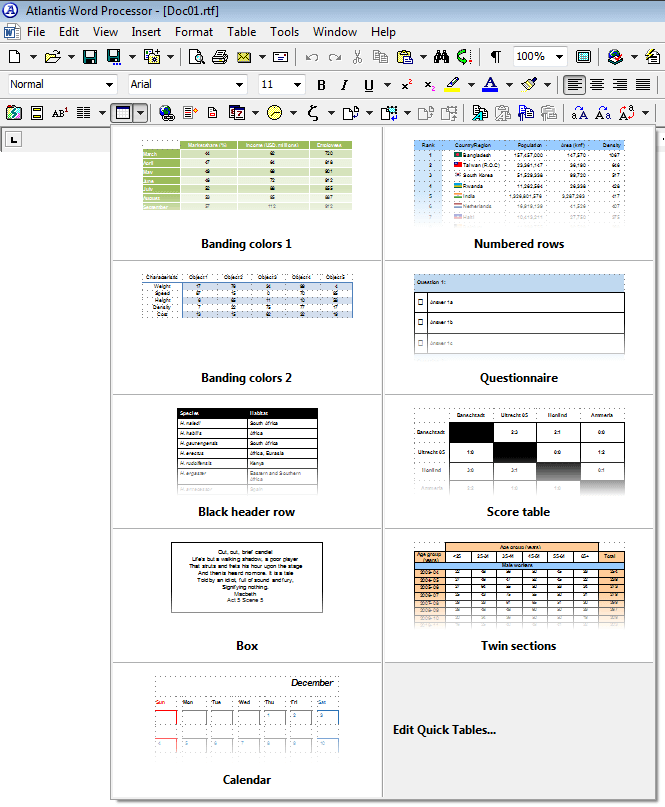Open the Arial font name dropdown

pos(239,85)
